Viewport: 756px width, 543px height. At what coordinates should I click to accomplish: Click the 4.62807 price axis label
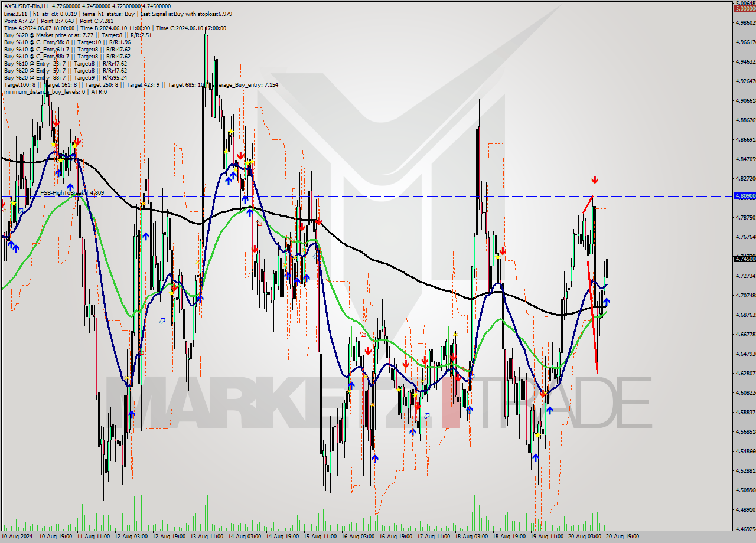click(x=745, y=373)
